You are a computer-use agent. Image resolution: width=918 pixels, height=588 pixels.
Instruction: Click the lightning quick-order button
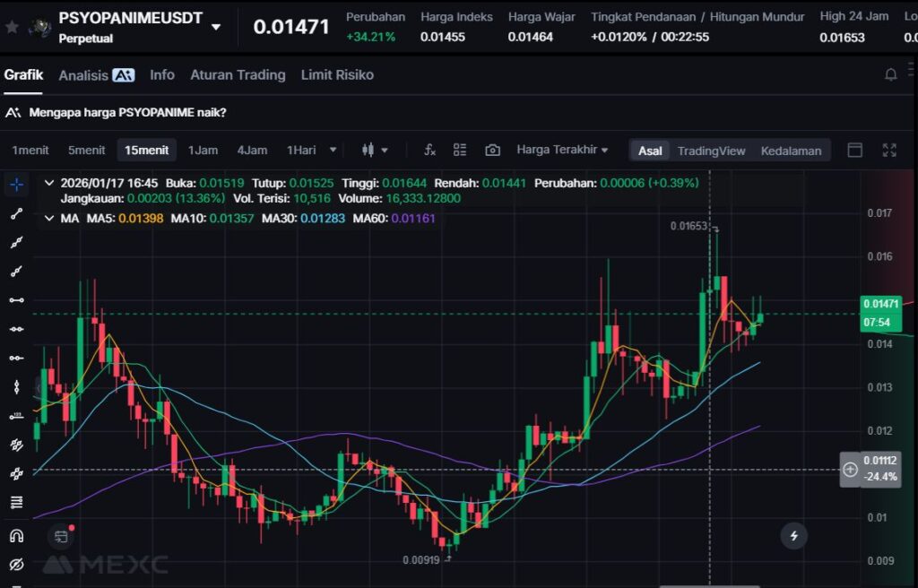(793, 536)
